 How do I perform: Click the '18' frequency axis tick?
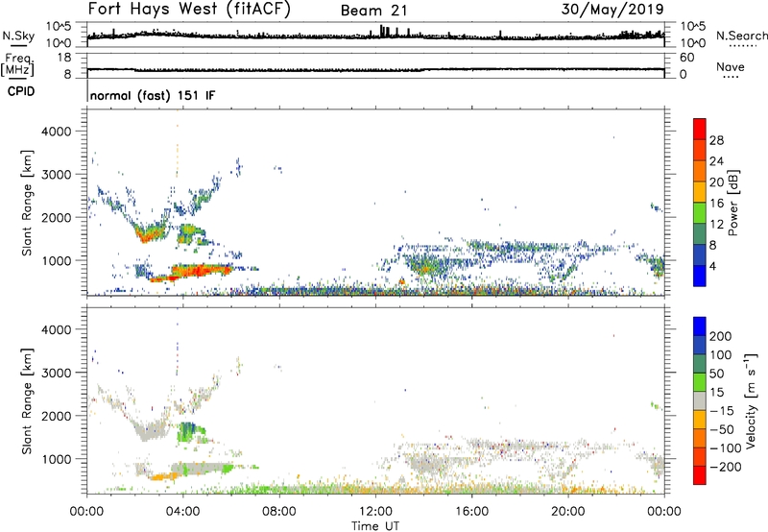(65, 58)
